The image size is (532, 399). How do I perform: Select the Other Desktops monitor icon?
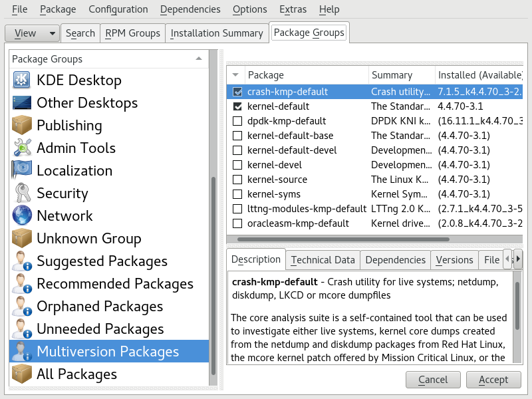pos(22,103)
